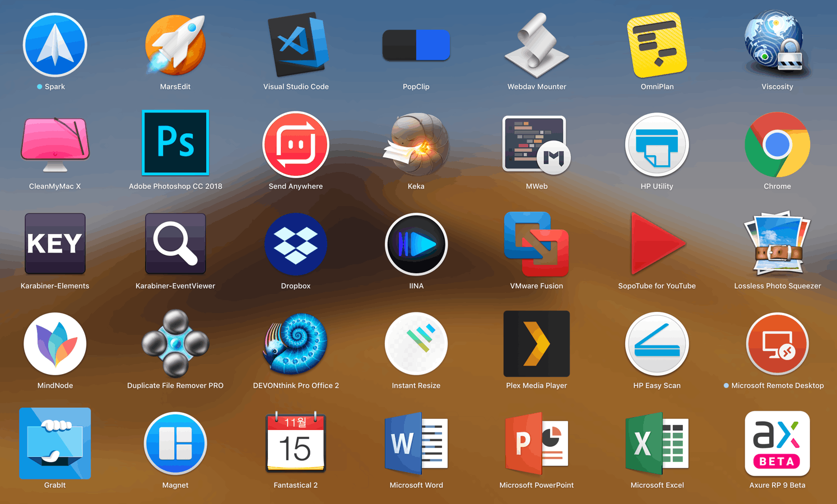Open HP Easy Scan icon
This screenshot has width=837, height=504.
[657, 343]
